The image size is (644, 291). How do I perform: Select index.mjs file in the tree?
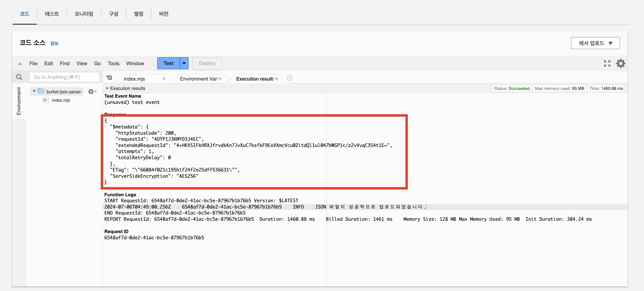(61, 100)
